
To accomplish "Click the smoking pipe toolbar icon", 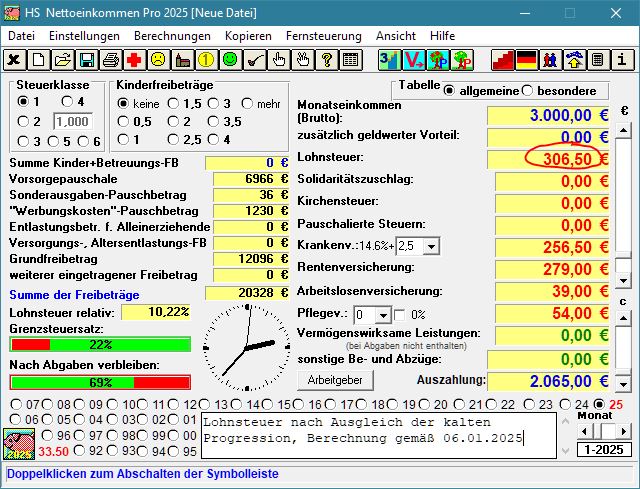I will point(254,60).
